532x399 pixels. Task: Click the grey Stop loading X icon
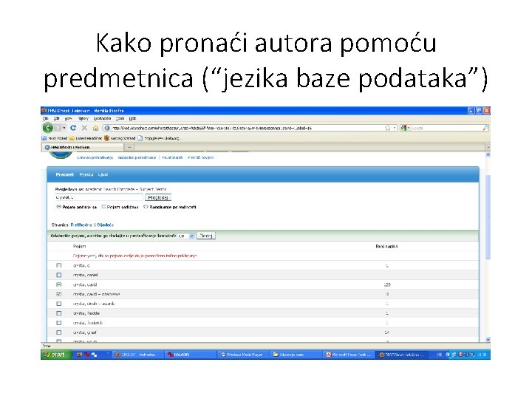pyautogui.click(x=84, y=128)
